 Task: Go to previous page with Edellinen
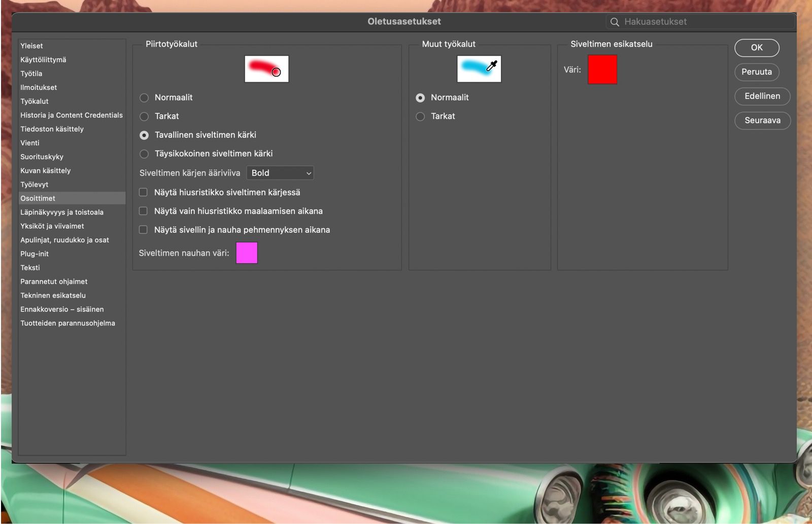[762, 96]
